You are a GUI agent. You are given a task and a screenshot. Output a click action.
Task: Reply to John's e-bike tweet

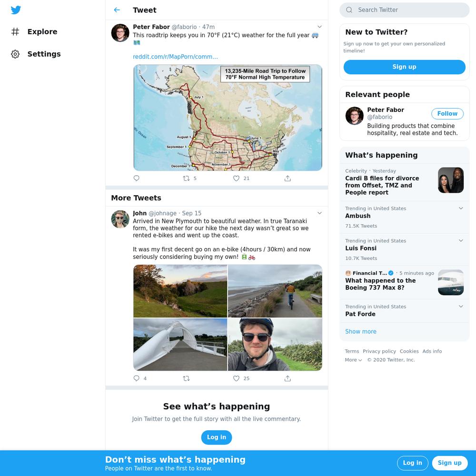[137, 378]
